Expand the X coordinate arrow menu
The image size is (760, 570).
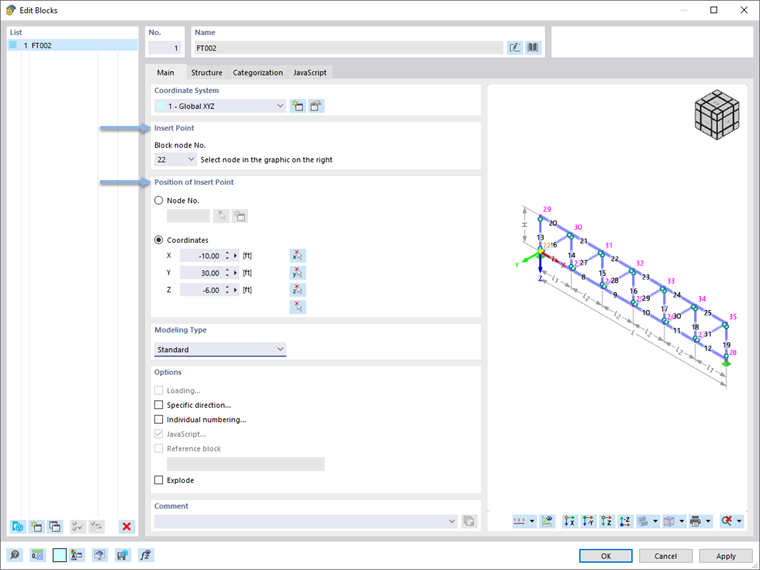point(236,255)
